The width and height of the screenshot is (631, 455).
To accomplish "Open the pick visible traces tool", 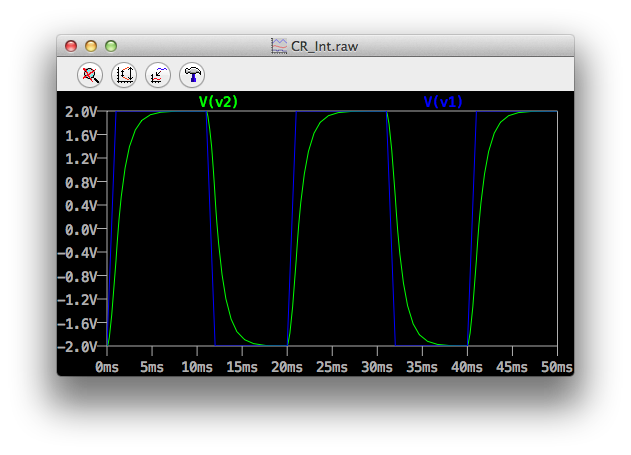I will click(x=157, y=74).
